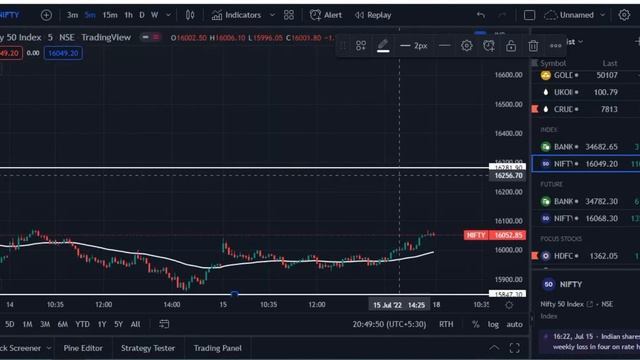The width and height of the screenshot is (640, 360).
Task: Set chart range to YTD
Action: (x=82, y=324)
